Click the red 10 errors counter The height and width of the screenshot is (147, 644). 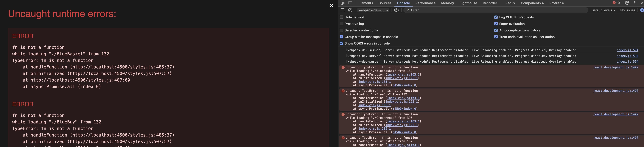[616, 3]
